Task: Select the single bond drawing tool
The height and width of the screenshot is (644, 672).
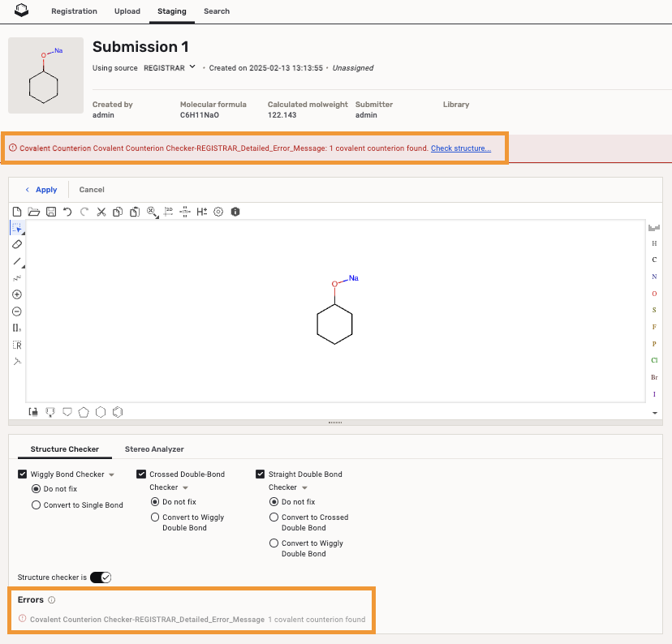Action: coord(17,261)
